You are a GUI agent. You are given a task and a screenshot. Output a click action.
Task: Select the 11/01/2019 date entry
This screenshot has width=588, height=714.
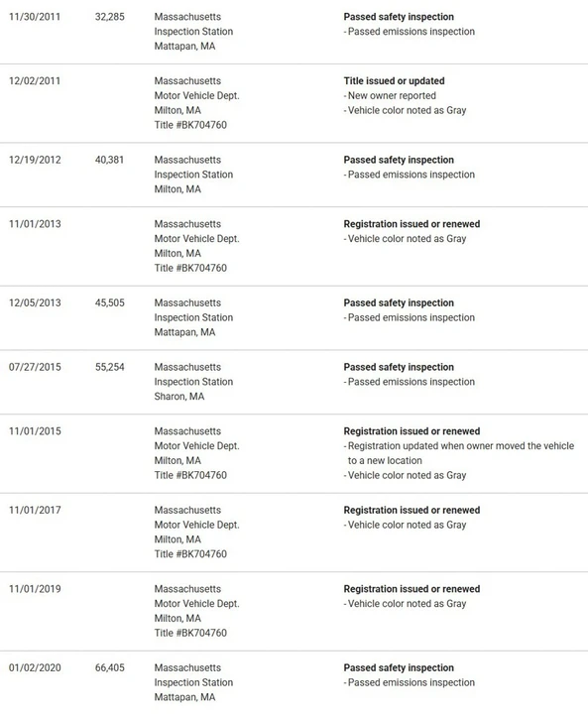tap(35, 589)
